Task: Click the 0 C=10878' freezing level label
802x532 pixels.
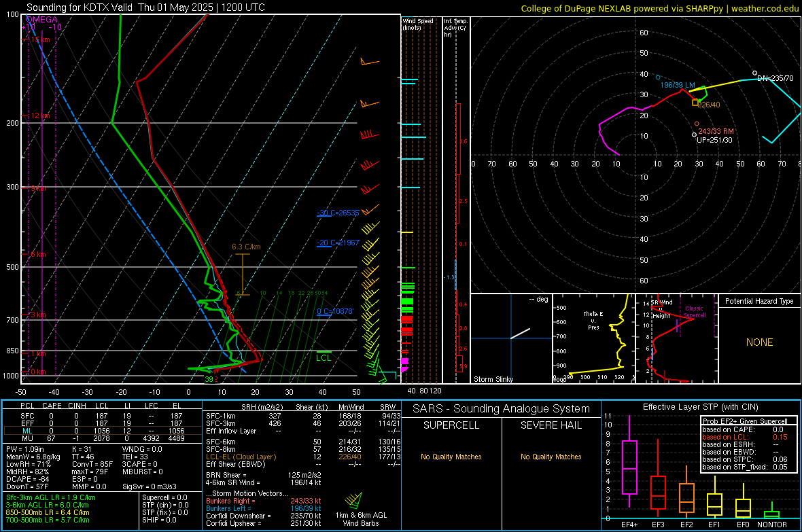Action: tap(335, 311)
